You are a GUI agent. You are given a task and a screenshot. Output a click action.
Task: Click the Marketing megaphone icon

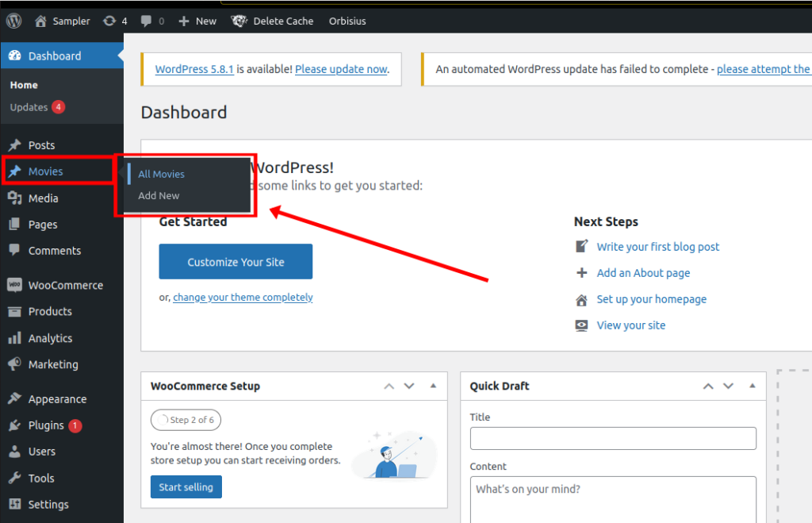[14, 364]
